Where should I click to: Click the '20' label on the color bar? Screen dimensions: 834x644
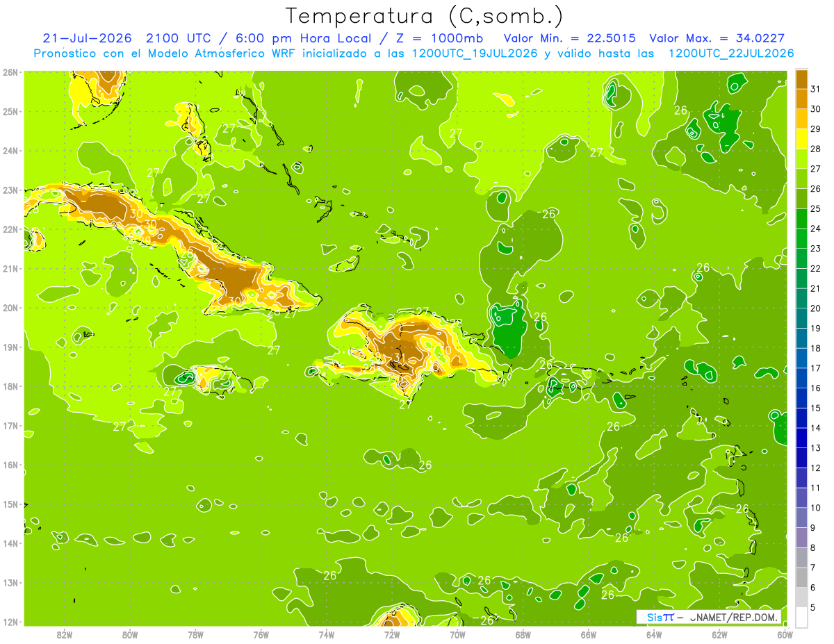pos(815,308)
